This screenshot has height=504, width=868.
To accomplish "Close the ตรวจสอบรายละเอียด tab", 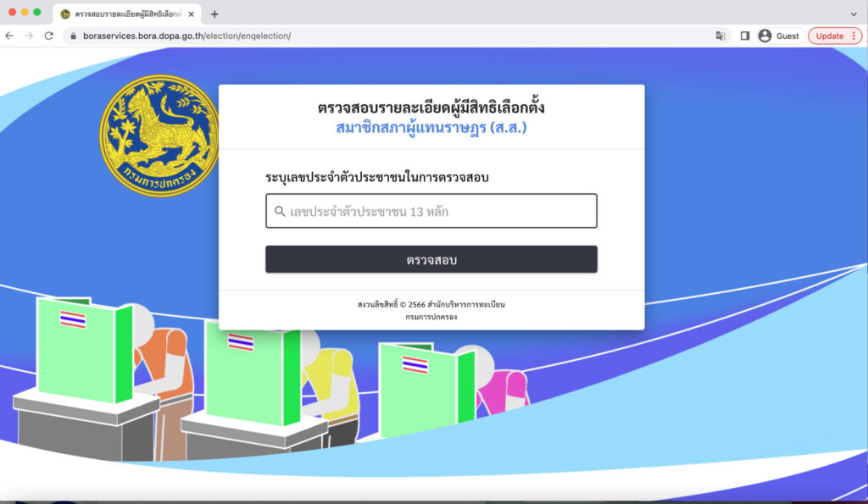I will (192, 14).
